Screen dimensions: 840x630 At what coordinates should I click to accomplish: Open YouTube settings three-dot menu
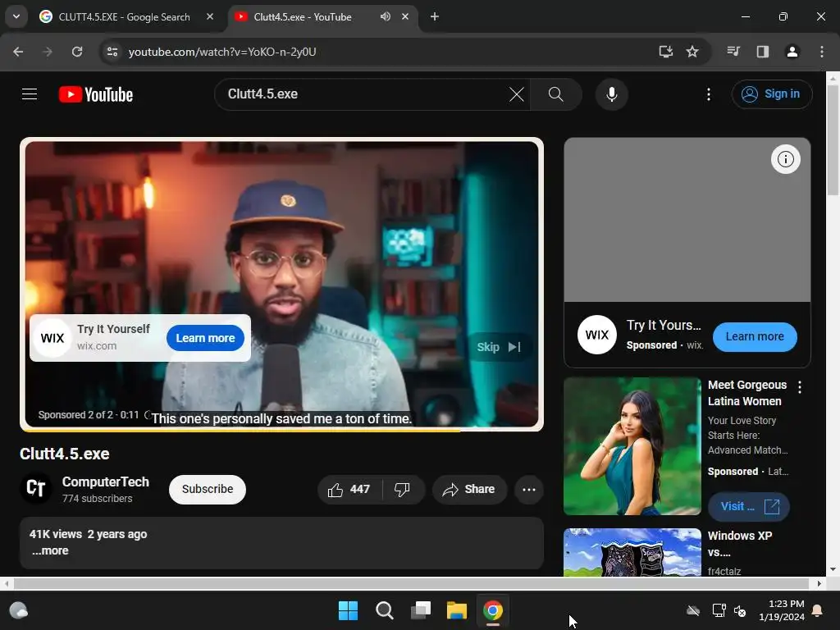click(x=708, y=94)
